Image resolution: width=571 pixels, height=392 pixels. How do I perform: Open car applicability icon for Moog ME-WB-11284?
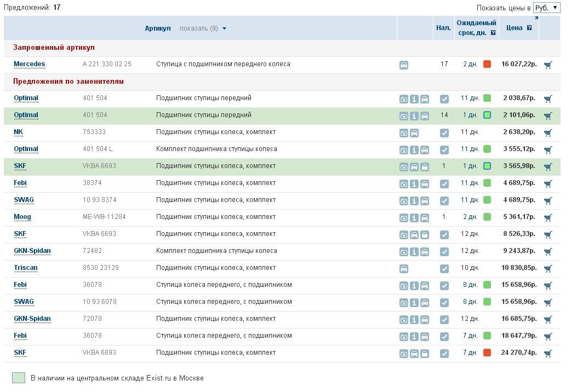(x=425, y=218)
